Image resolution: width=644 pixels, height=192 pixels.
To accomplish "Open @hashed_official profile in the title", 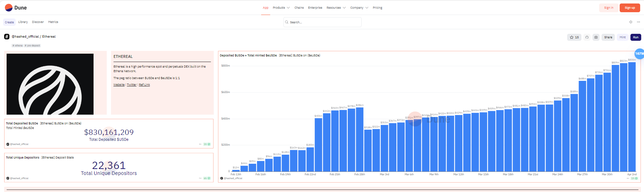I will click(x=25, y=37).
